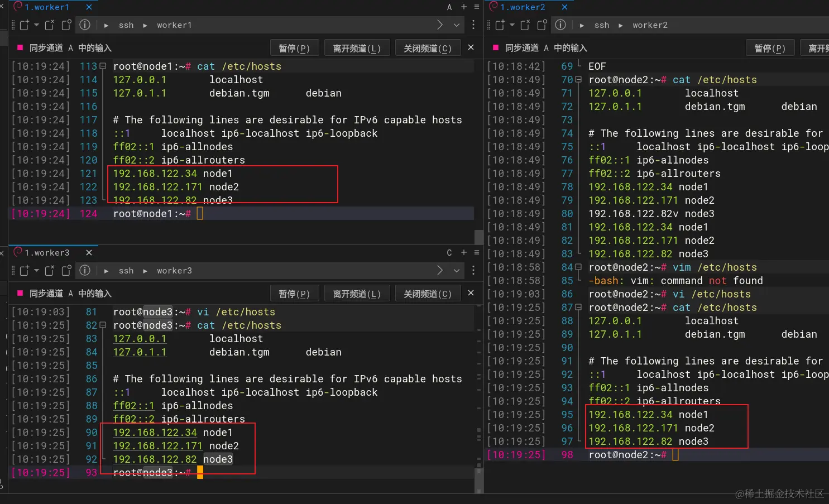The width and height of the screenshot is (829, 504).
Task: Click the group label A in worker1 tab bar
Action: (449, 7)
